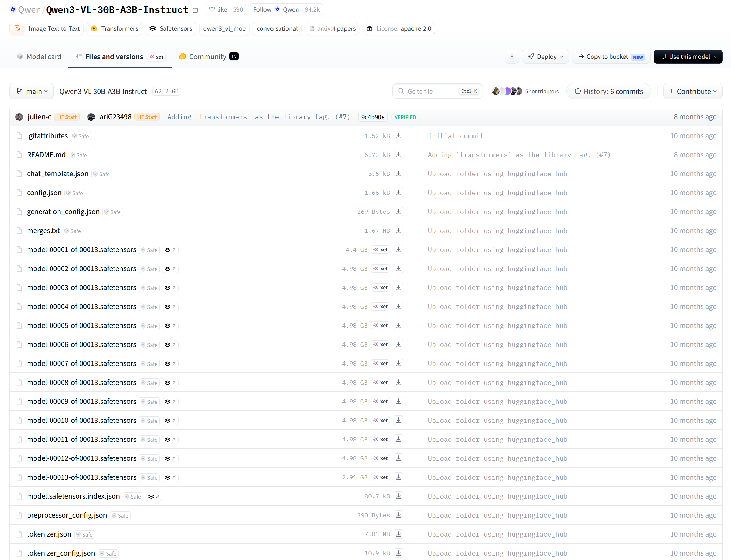Download the .gitattributes file
The height and width of the screenshot is (560, 731).
398,136
